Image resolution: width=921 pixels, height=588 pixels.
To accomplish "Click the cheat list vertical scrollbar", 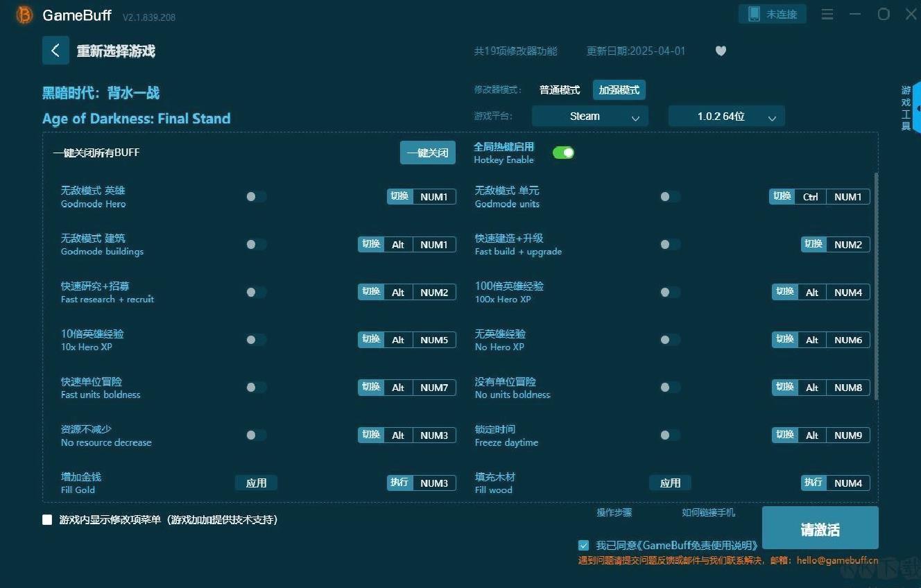I will click(x=876, y=286).
